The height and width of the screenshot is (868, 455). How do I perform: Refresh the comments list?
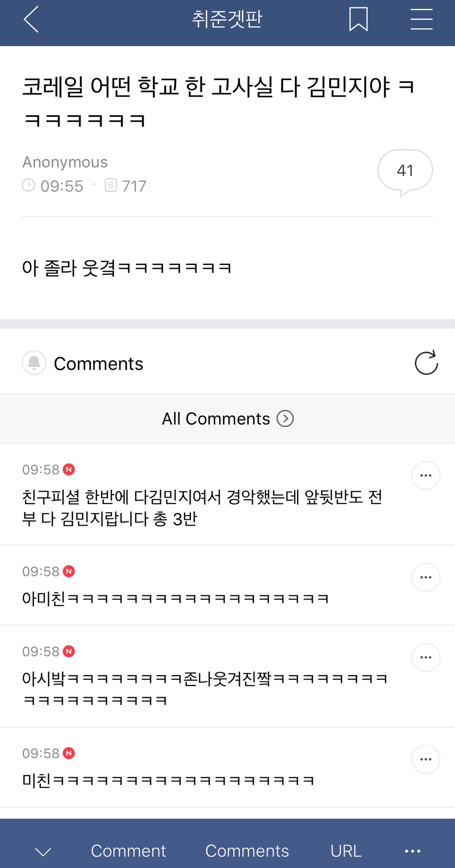426,363
